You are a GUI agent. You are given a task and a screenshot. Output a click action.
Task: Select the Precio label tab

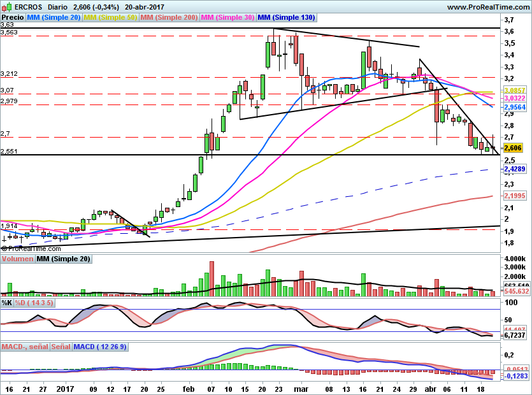click(x=12, y=17)
